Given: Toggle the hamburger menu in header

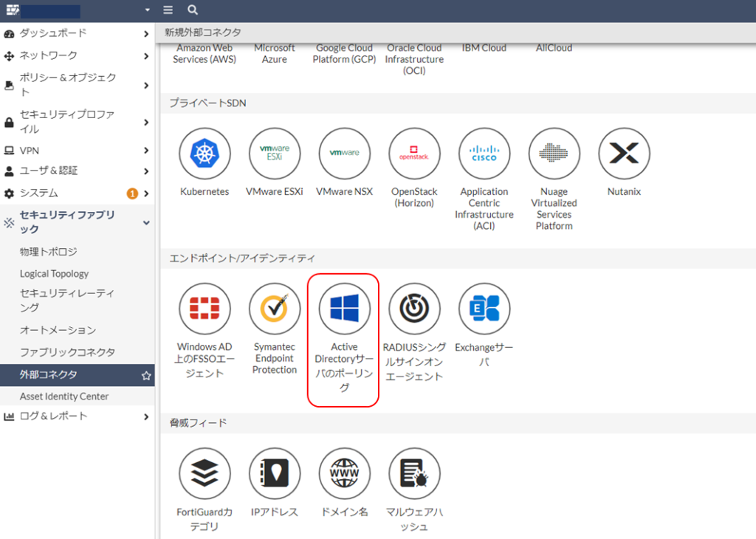Looking at the screenshot, I should point(168,10).
